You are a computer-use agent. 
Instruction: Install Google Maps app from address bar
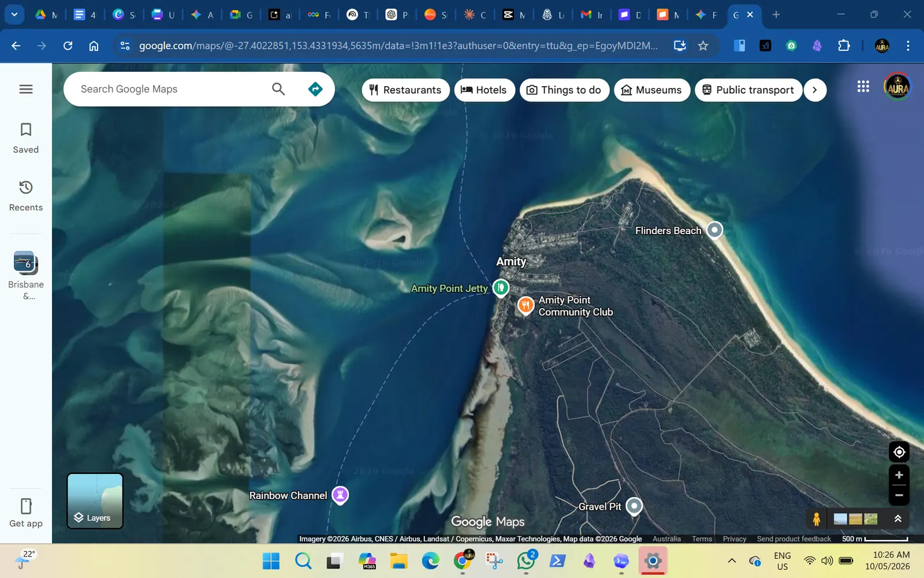click(x=680, y=46)
